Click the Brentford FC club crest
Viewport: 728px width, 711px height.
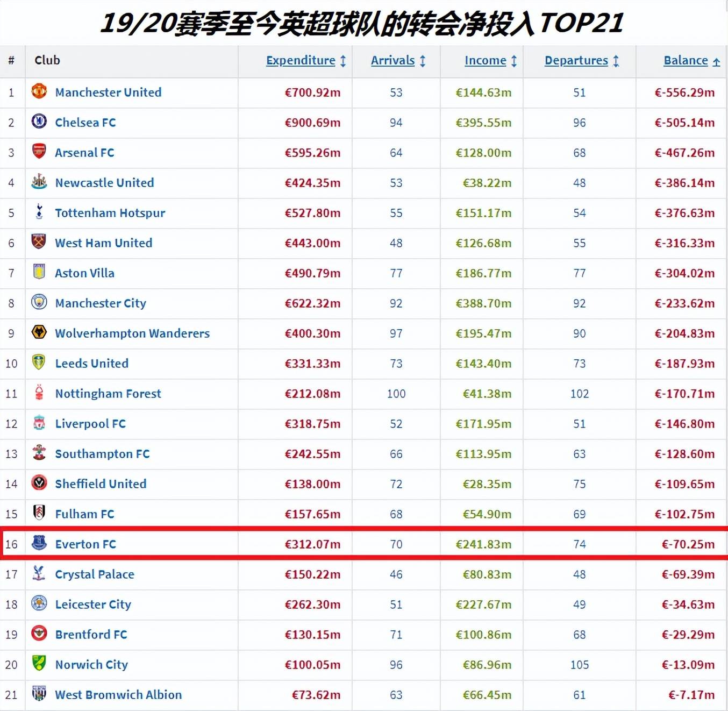tap(39, 633)
